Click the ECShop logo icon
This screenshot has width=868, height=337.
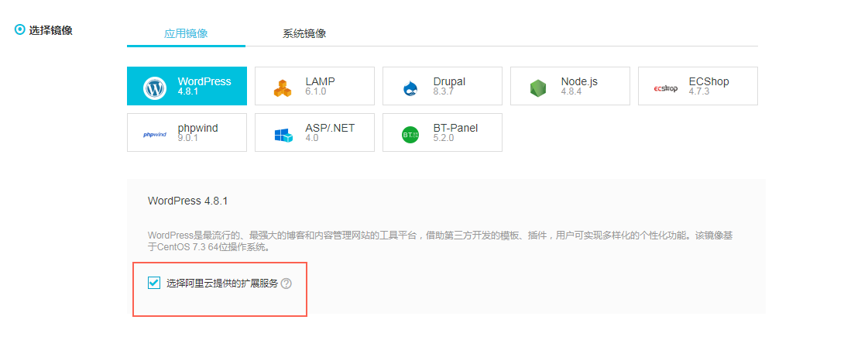pos(665,88)
